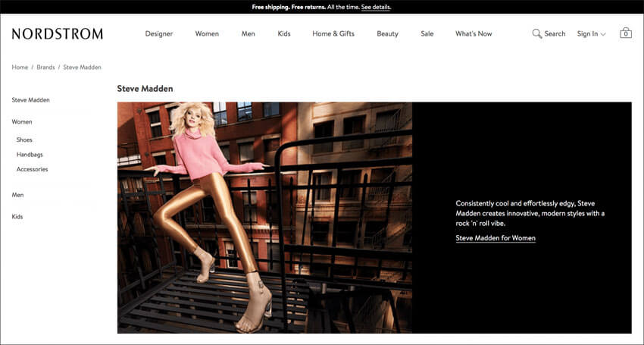Select Accessories in the sidebar

pos(32,169)
